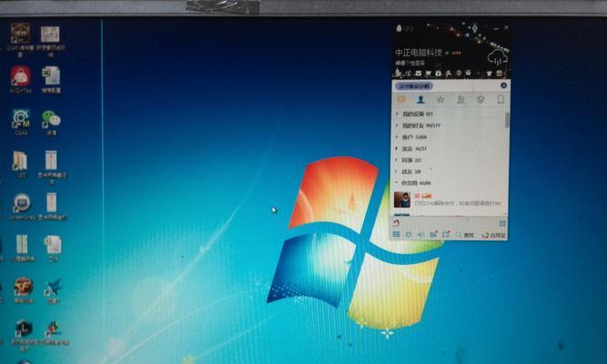The image size is (607, 364).
Task: Switch to QQ graduation cap tab
Action: tap(481, 100)
